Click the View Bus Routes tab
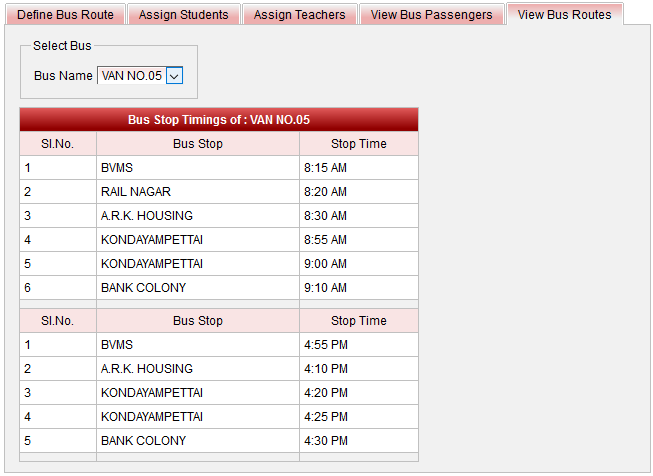The image size is (653, 476). [x=564, y=15]
